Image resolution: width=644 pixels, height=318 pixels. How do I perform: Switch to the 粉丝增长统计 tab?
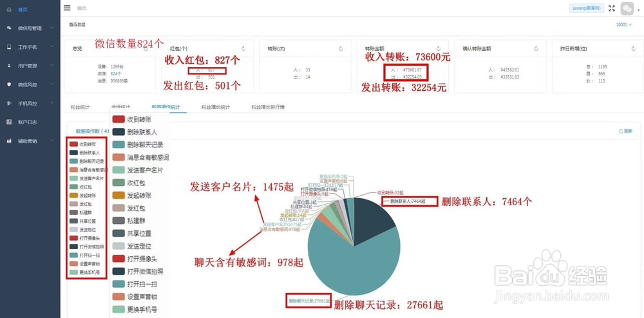click(x=215, y=107)
